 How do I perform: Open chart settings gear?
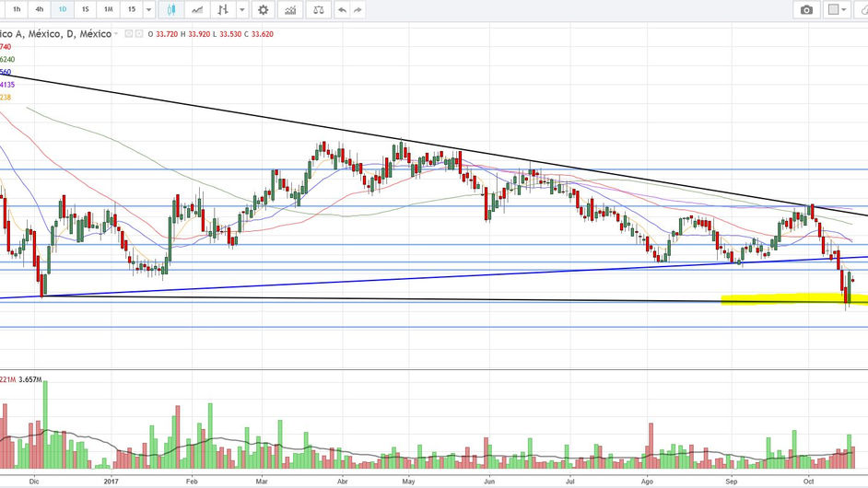click(x=263, y=10)
